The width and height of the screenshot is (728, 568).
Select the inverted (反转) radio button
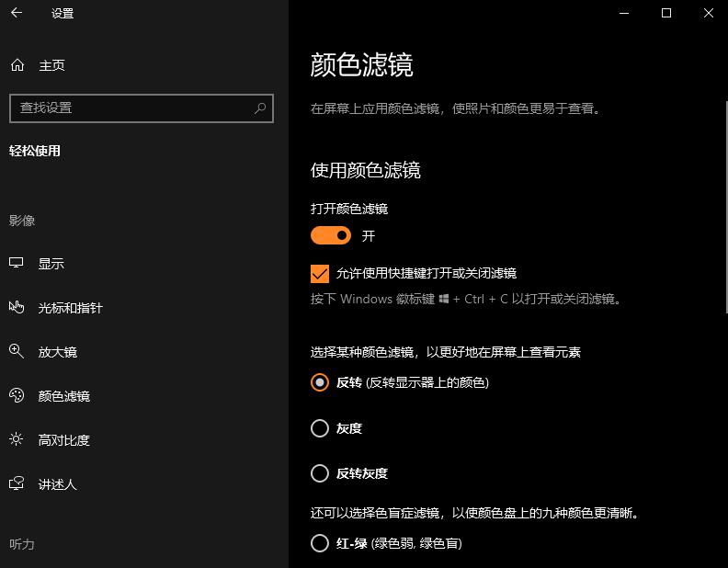pyautogui.click(x=320, y=382)
